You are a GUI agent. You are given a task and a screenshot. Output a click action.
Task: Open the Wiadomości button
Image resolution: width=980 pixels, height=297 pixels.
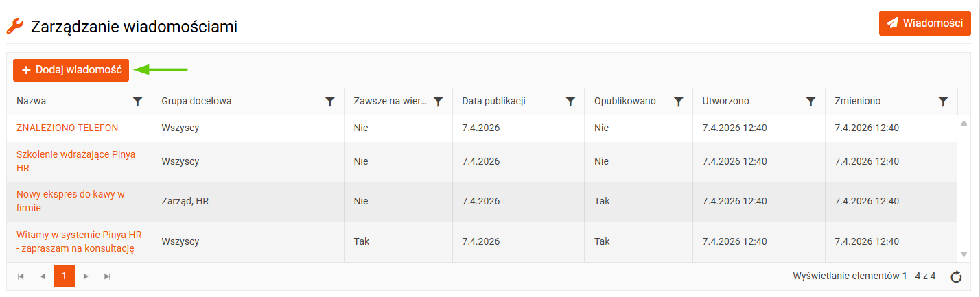[924, 23]
